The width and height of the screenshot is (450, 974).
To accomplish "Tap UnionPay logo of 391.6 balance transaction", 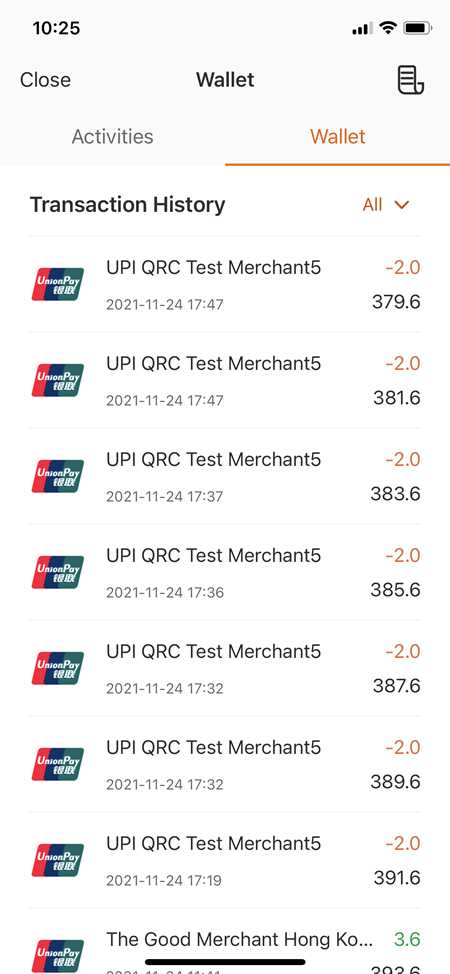I will 58,860.
